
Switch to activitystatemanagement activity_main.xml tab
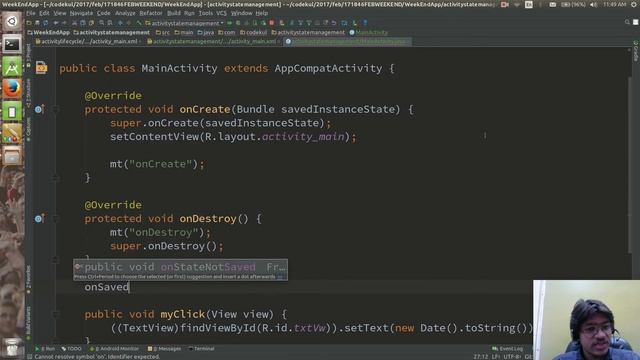tap(213, 41)
